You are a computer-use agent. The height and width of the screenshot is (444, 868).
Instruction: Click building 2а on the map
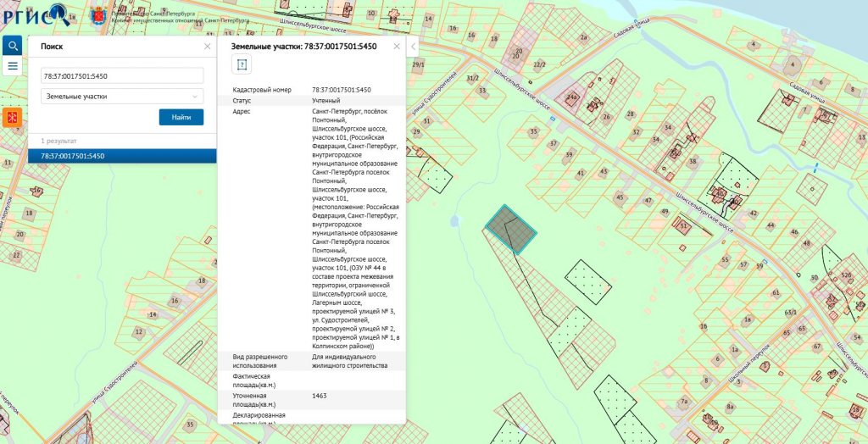click(x=583, y=38)
